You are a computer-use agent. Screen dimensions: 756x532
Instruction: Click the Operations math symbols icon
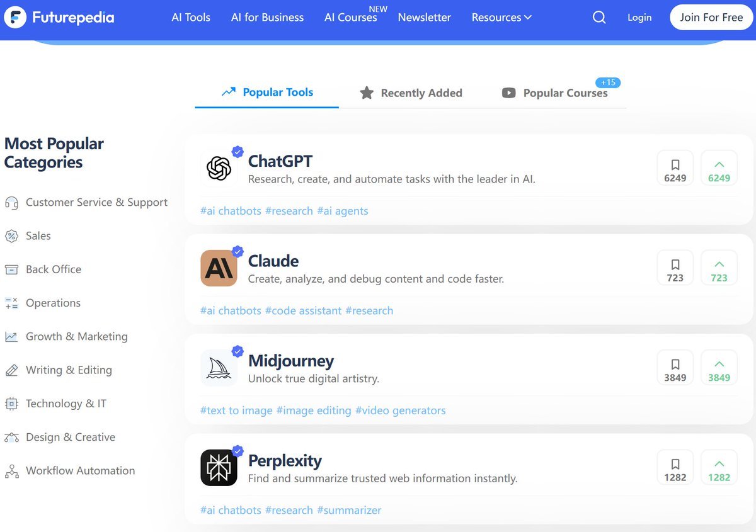coord(11,303)
